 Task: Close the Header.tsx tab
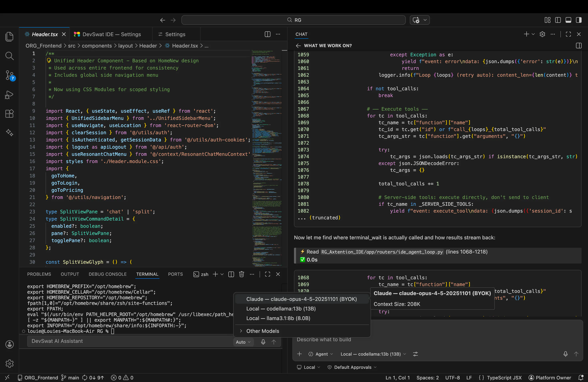tap(64, 34)
